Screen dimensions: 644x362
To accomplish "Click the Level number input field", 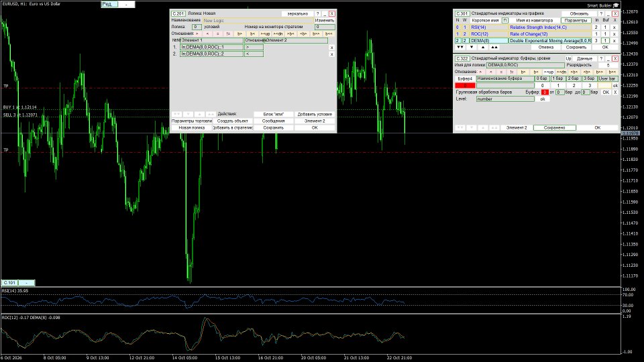I will point(505,99).
